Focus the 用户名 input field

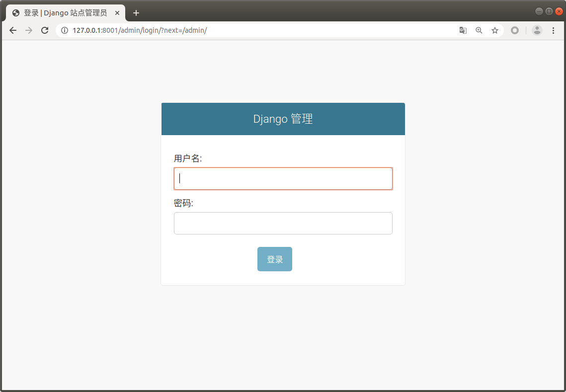pyautogui.click(x=283, y=179)
